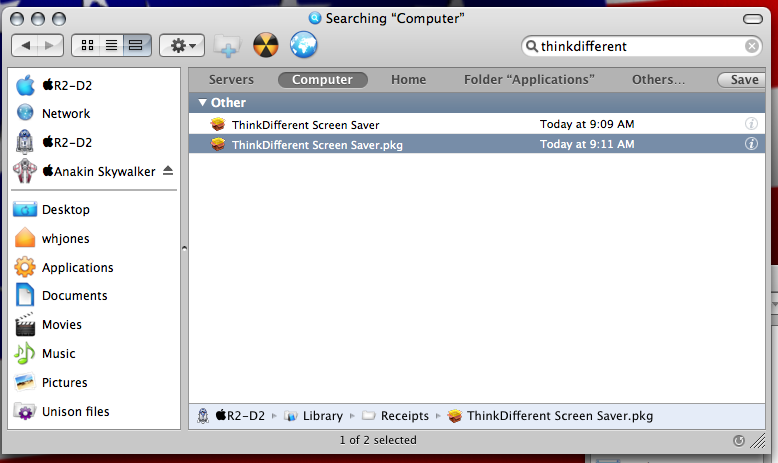Select Servers search scope
The width and height of the screenshot is (778, 463).
231,79
